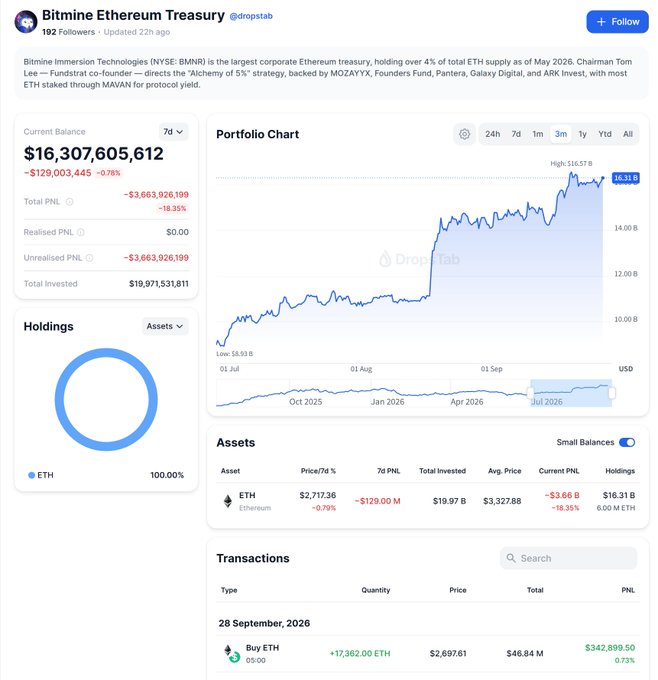Click the 7d PNL column header
Image resolution: width=658 pixels, height=680 pixels.
point(389,471)
